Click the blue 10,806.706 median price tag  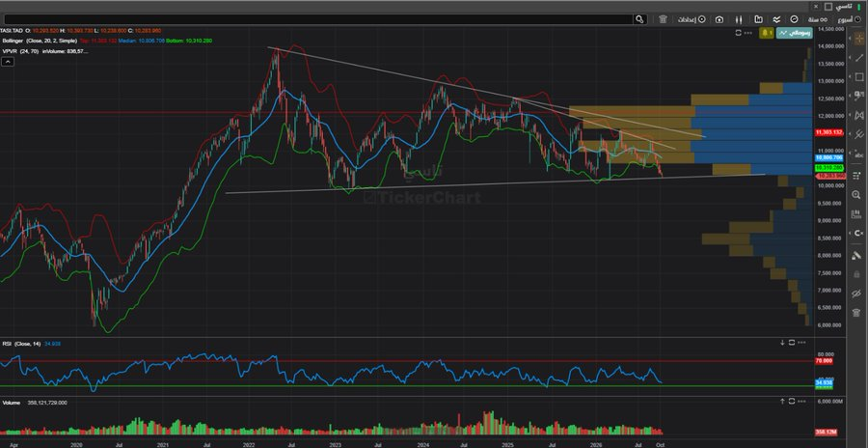[x=828, y=157]
